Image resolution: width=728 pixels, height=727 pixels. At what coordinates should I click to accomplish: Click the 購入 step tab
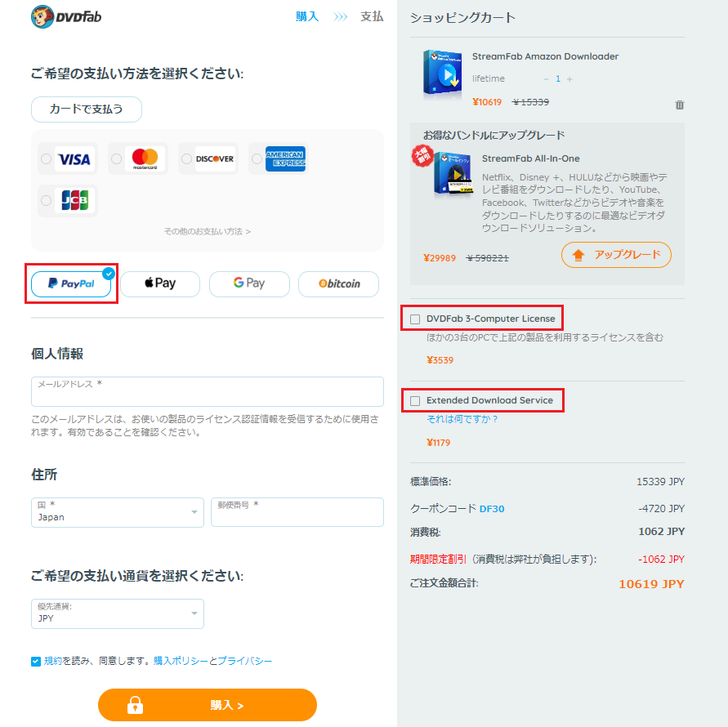pyautogui.click(x=307, y=16)
